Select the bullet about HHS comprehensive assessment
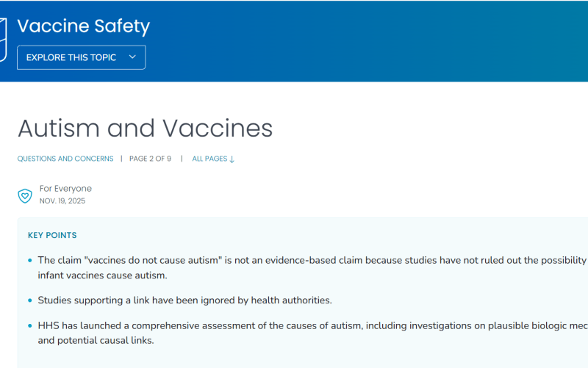The height and width of the screenshot is (368, 588). click(312, 333)
